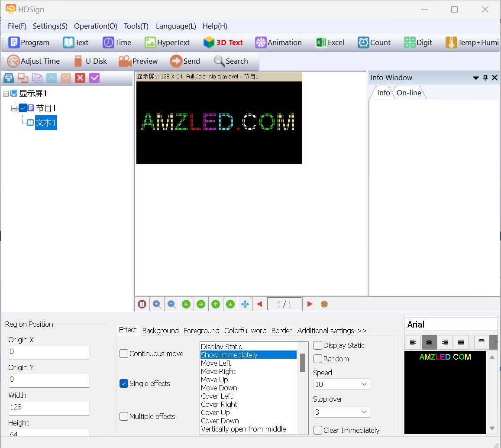This screenshot has height=448, width=501.
Task: Enable Display Static checkbox
Action: (317, 345)
